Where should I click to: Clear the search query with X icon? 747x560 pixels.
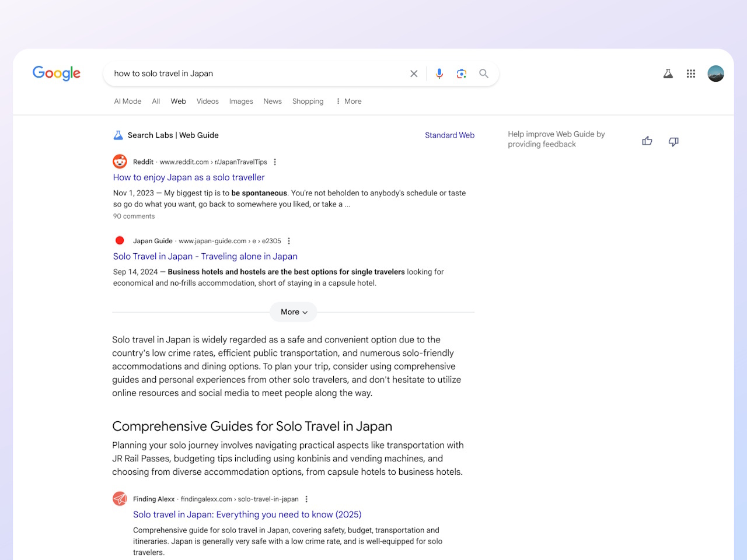(414, 73)
